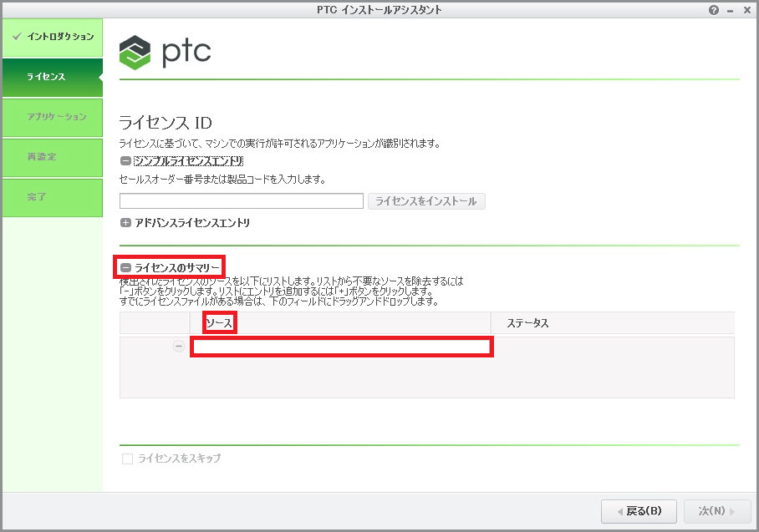Click the help question mark icon
This screenshot has width=759, height=532.
(714, 10)
